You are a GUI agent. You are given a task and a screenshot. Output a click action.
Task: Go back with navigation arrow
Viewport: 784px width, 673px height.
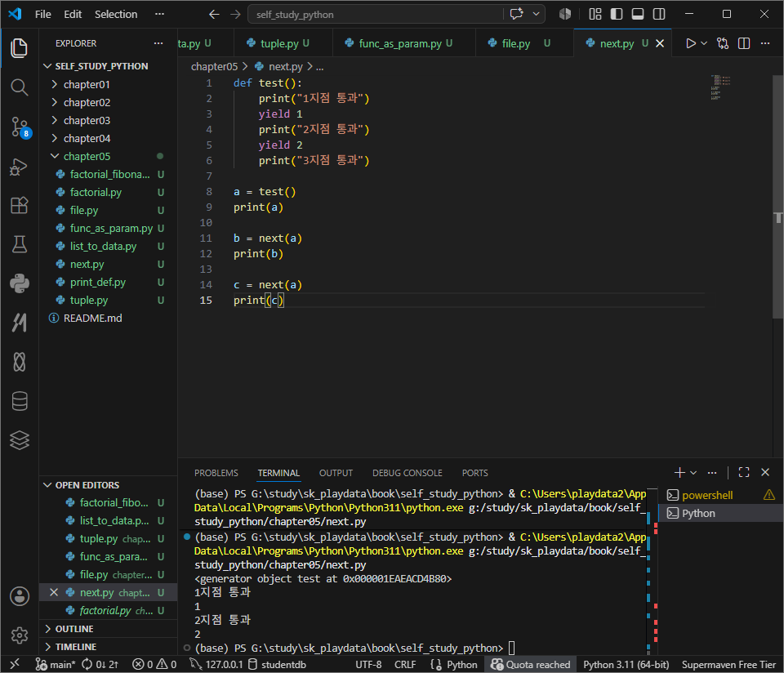pyautogui.click(x=214, y=15)
